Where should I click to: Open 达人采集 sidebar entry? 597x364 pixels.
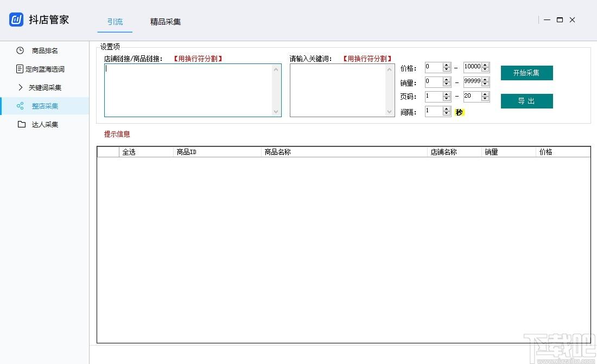coord(45,125)
